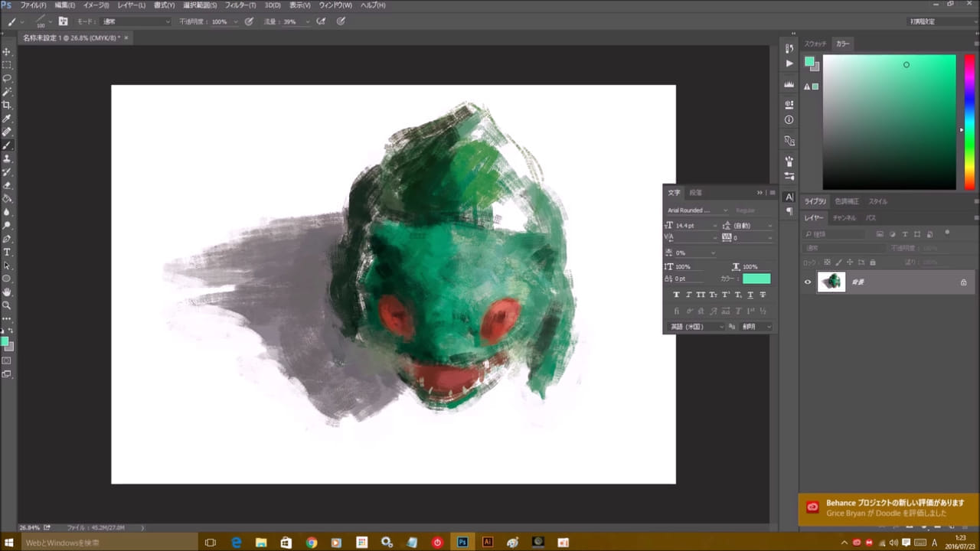
Task: Open the Actions panel play icon
Action: (789, 64)
